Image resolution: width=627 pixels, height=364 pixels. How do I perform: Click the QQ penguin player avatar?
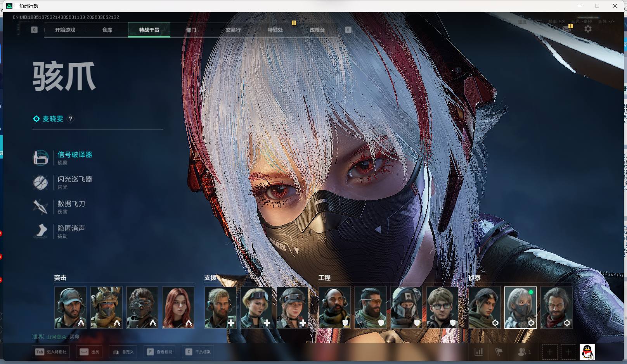coord(587,352)
